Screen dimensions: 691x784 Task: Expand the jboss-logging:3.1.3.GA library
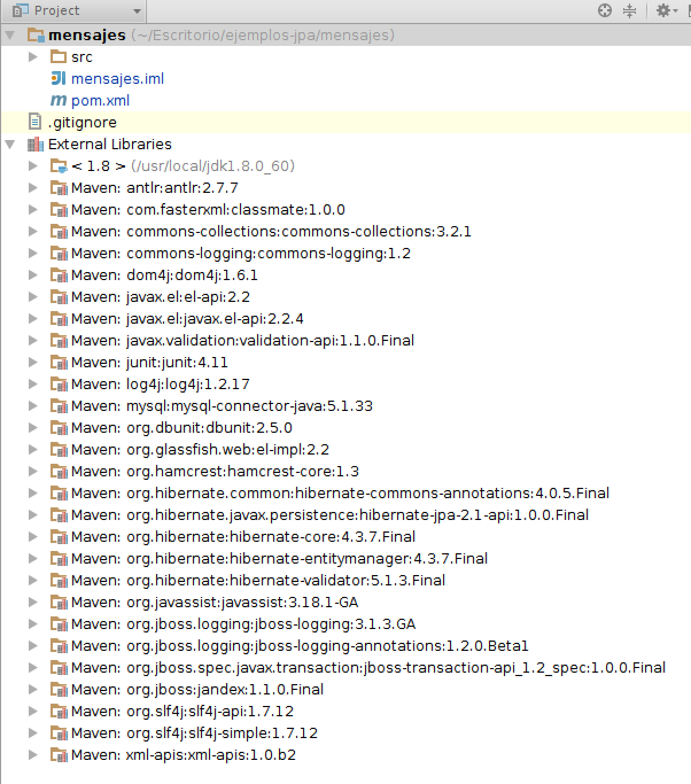33,624
